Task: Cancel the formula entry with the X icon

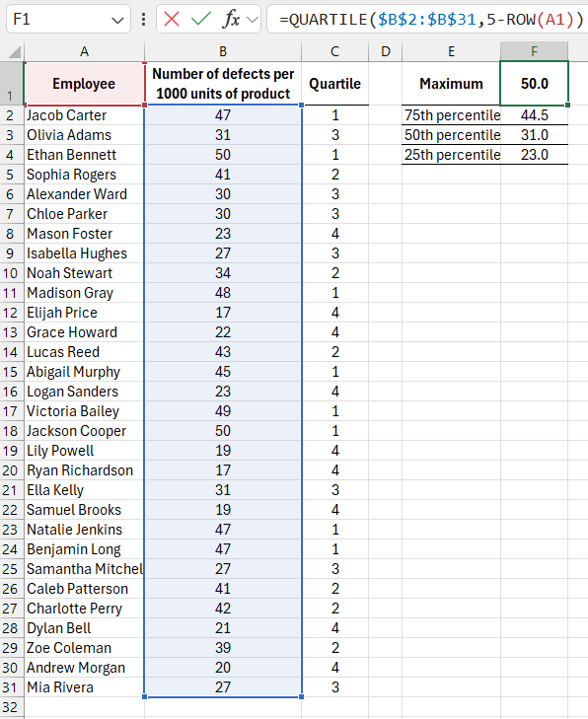Action: coord(172,20)
